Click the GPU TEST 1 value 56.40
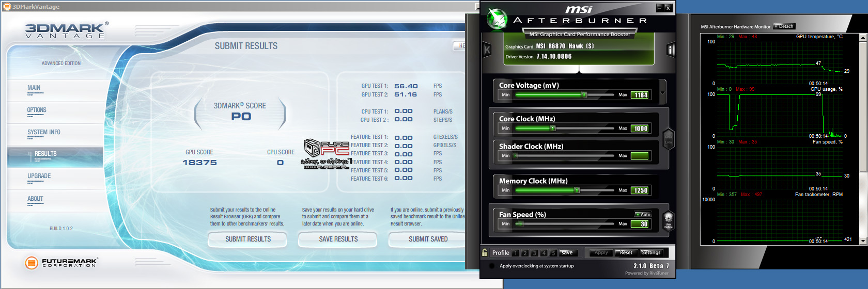868x289 pixels. 406,86
